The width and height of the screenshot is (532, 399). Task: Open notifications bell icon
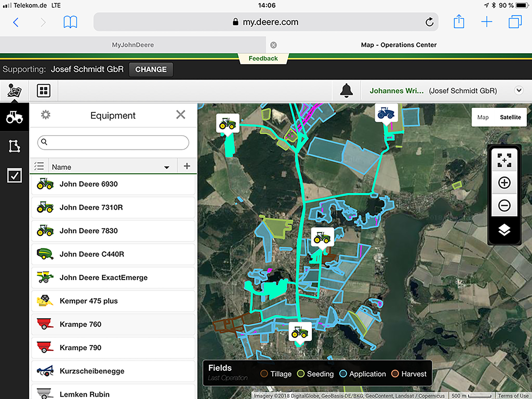pos(346,91)
